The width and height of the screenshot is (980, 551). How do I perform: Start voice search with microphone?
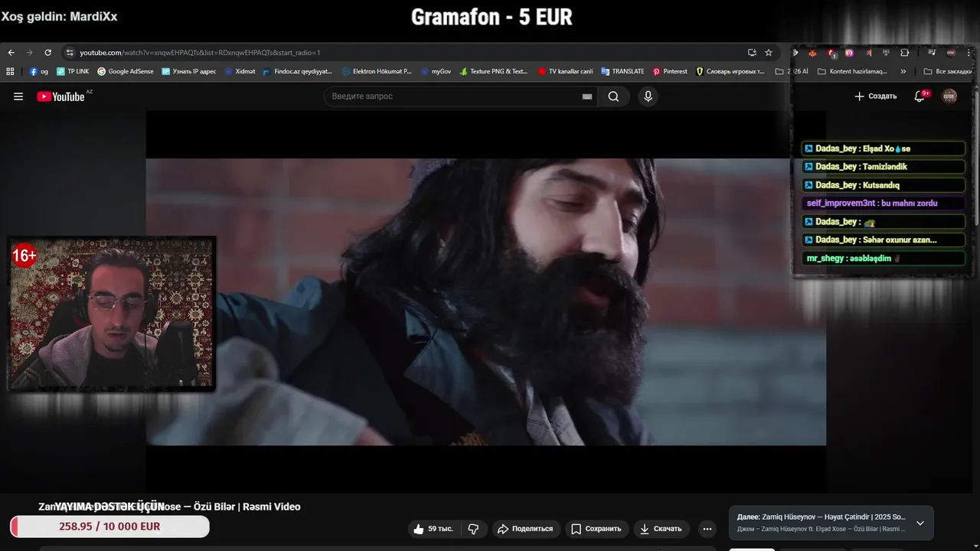[x=648, y=96]
